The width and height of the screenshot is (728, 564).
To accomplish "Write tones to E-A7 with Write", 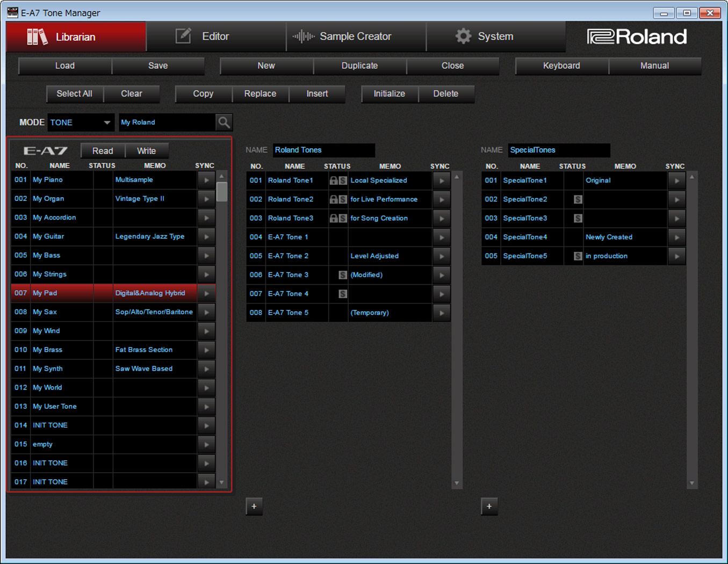I will 147,151.
